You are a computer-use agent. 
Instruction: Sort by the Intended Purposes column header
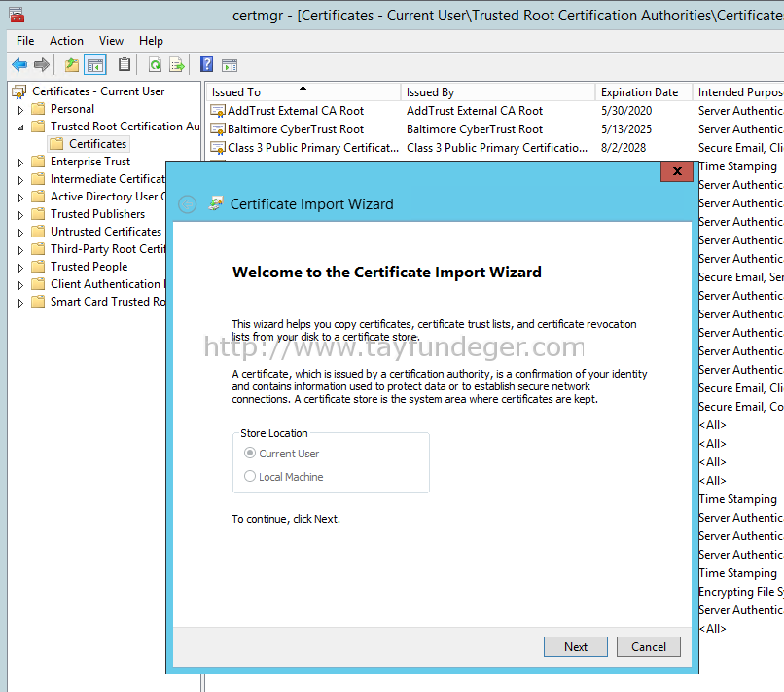[738, 92]
